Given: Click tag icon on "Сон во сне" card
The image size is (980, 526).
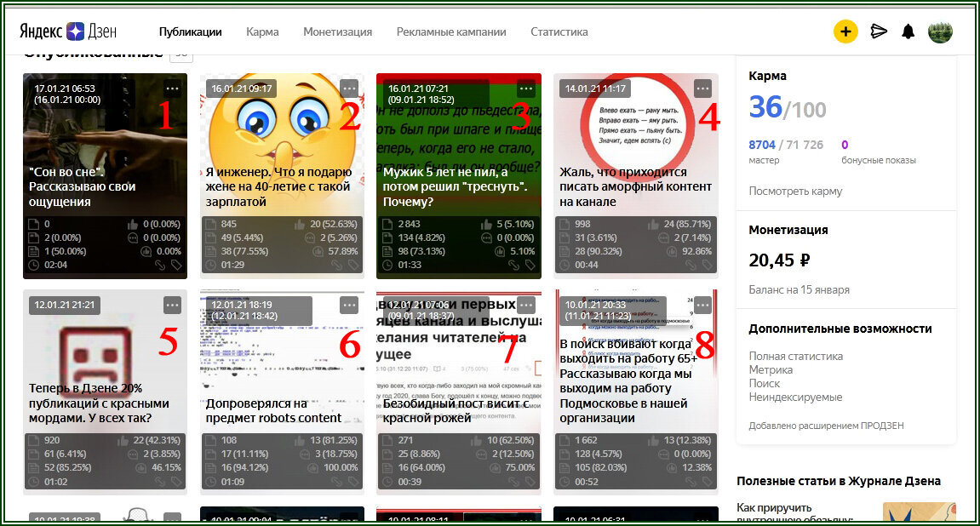Looking at the screenshot, I should (x=176, y=265).
